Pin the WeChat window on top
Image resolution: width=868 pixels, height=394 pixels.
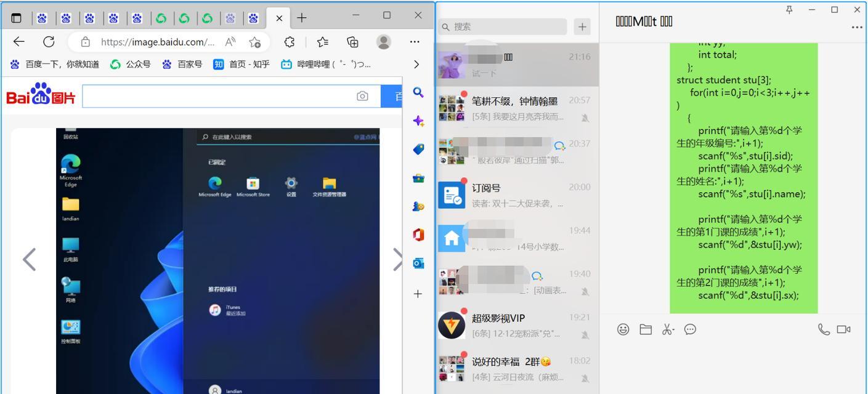tap(789, 9)
